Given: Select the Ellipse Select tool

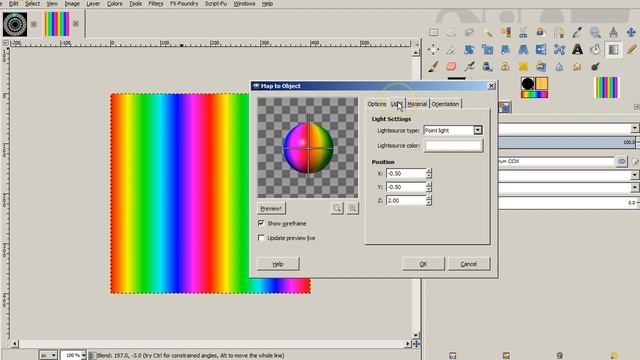Looking at the screenshot, I should (451, 32).
